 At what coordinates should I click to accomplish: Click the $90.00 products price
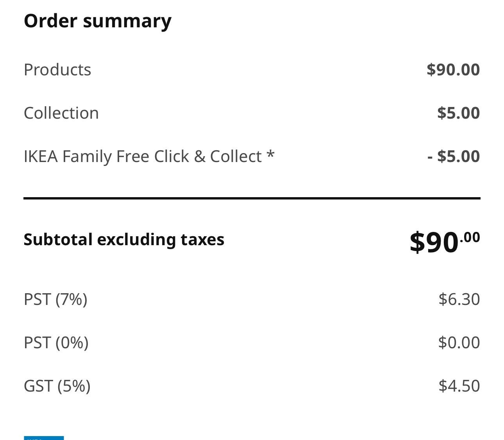click(453, 70)
